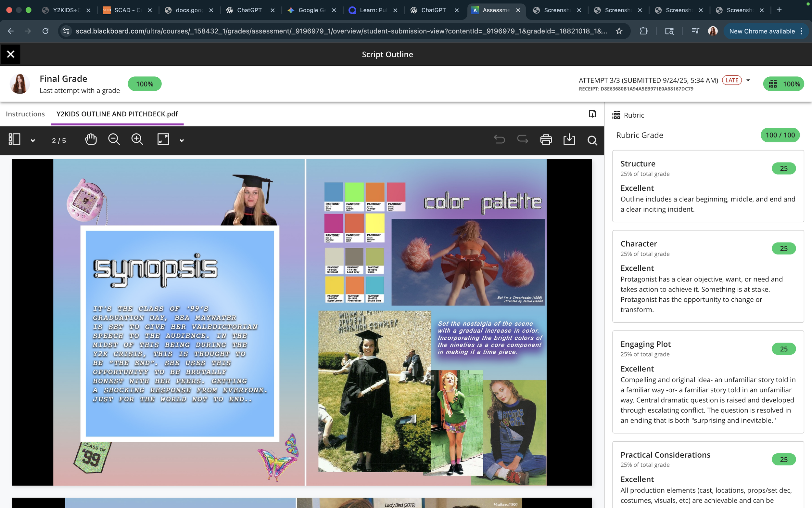
Task: Click the page number field showing 2/5
Action: 59,140
